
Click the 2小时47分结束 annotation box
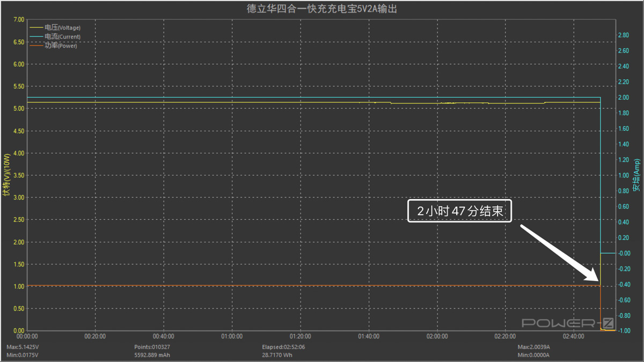click(x=460, y=211)
